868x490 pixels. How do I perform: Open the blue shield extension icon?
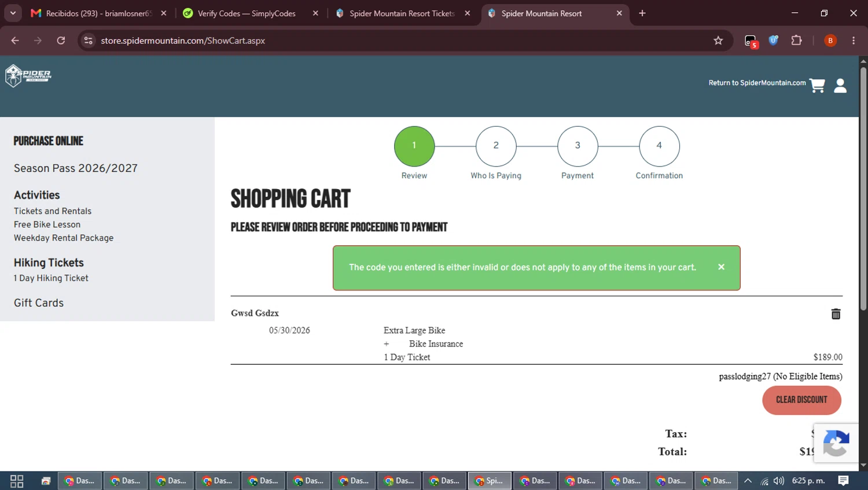tap(773, 40)
